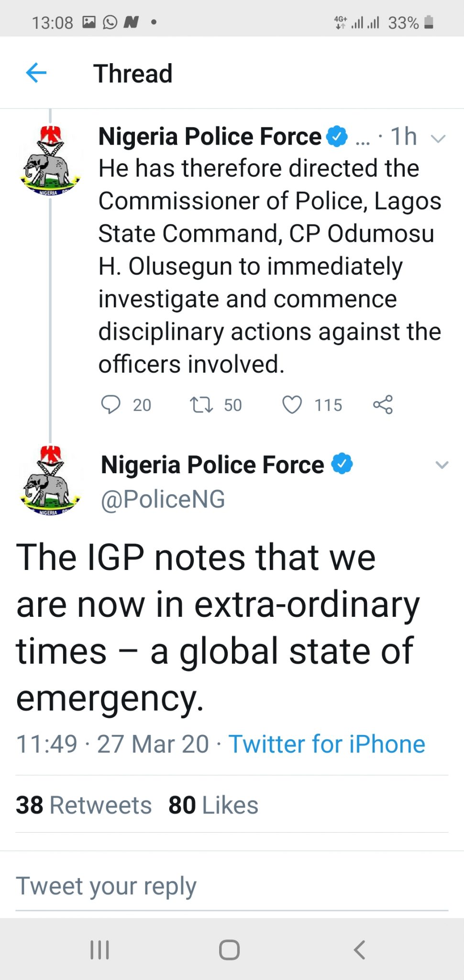
Task: Tap the Android recent apps button
Action: tap(99, 950)
